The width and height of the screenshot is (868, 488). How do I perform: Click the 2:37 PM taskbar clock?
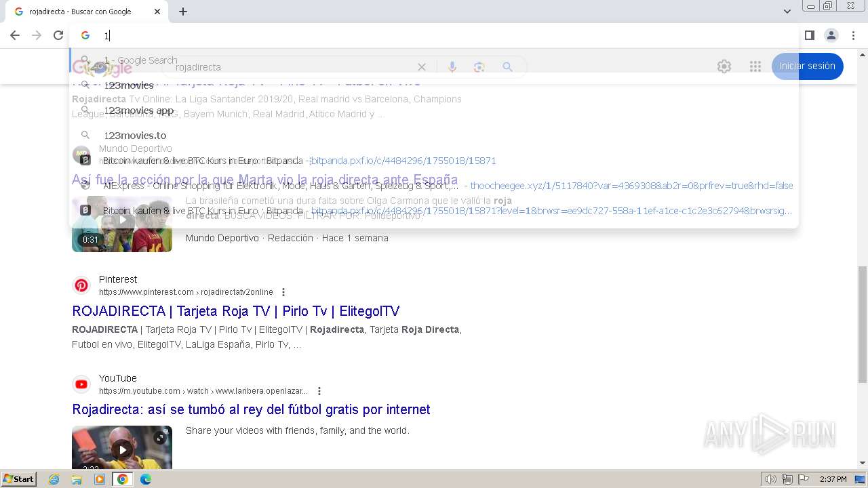pos(833,479)
